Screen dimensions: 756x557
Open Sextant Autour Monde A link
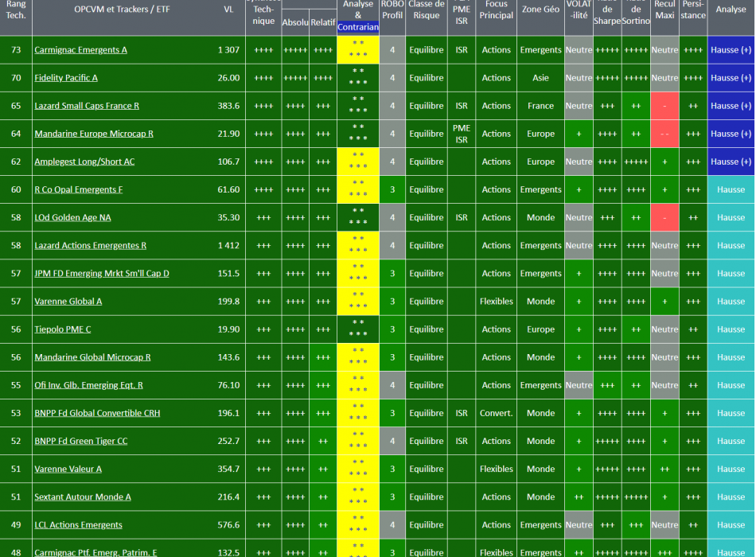click(83, 497)
